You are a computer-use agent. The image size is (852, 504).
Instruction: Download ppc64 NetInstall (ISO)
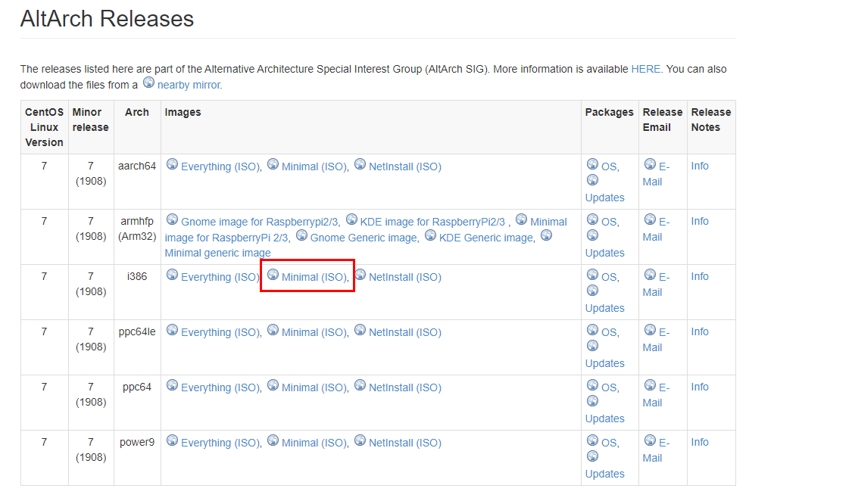click(405, 387)
